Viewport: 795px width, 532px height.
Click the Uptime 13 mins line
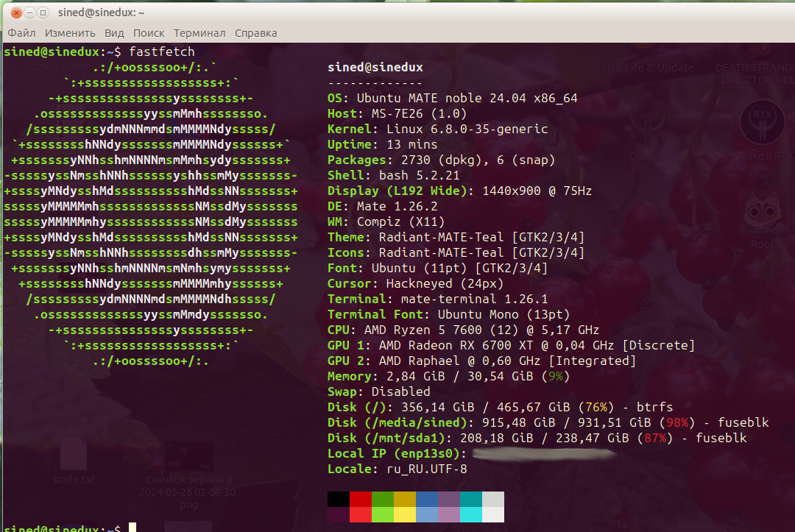tap(382, 144)
